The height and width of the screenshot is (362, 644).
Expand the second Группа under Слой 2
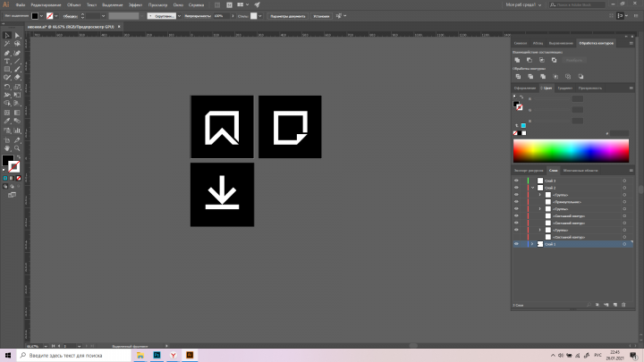[x=540, y=209]
